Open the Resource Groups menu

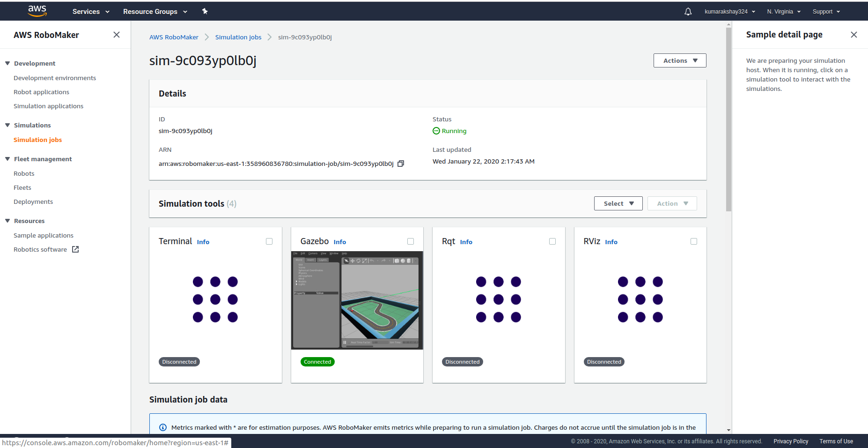(155, 12)
